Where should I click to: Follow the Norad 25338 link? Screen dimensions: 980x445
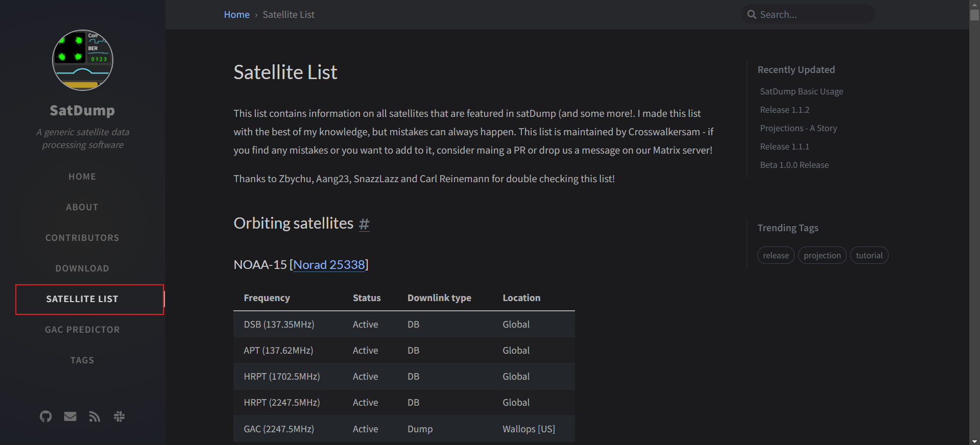point(329,265)
